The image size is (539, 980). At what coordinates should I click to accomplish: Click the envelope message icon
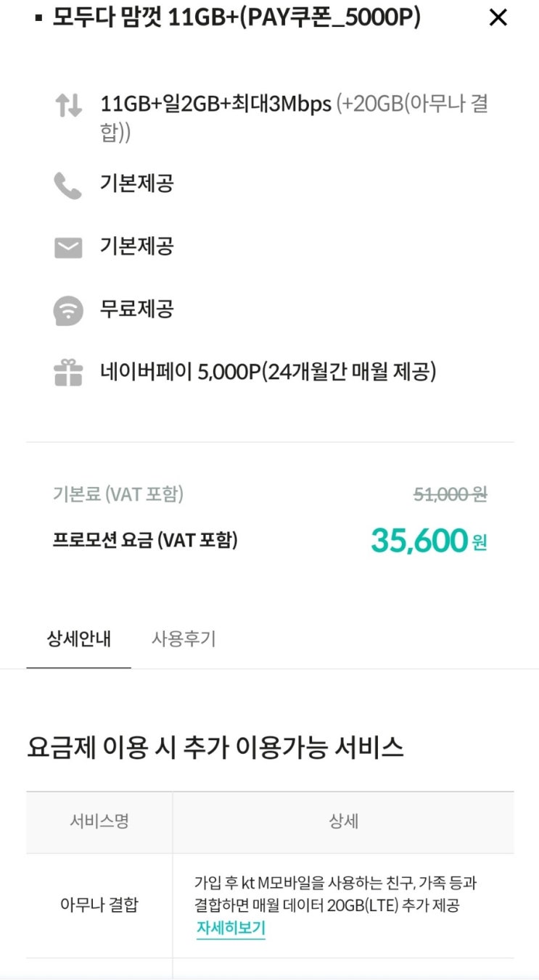[x=68, y=248]
